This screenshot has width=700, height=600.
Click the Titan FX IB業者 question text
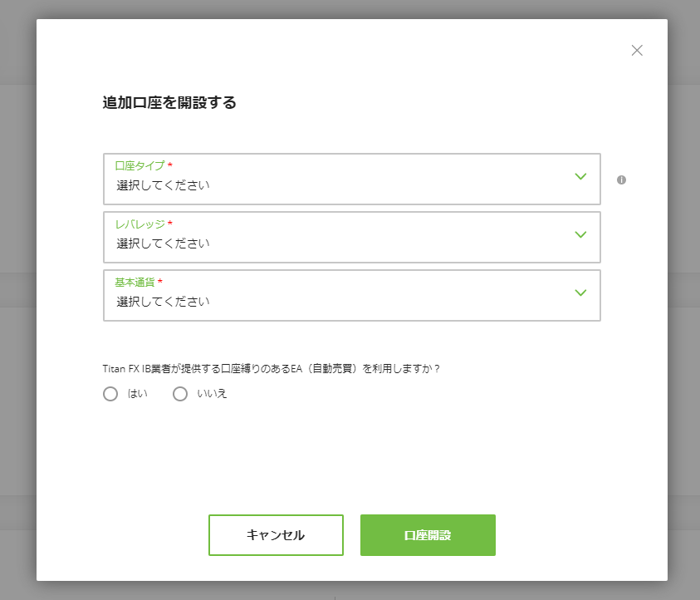click(271, 369)
